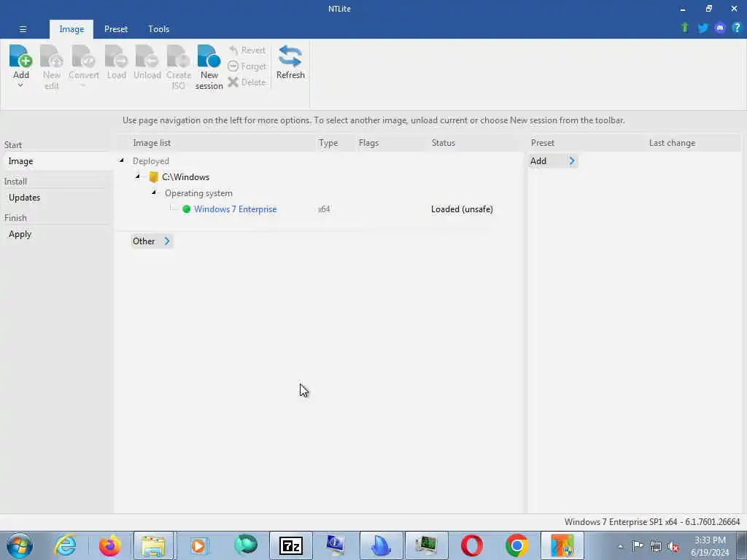Click the Delete toolbar item
Image resolution: width=747 pixels, height=560 pixels.
pyautogui.click(x=247, y=82)
